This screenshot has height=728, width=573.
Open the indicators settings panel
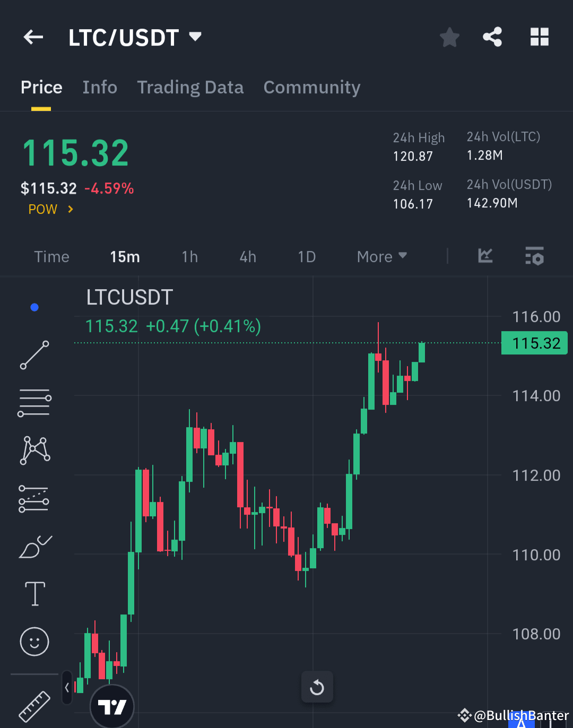[x=534, y=256]
